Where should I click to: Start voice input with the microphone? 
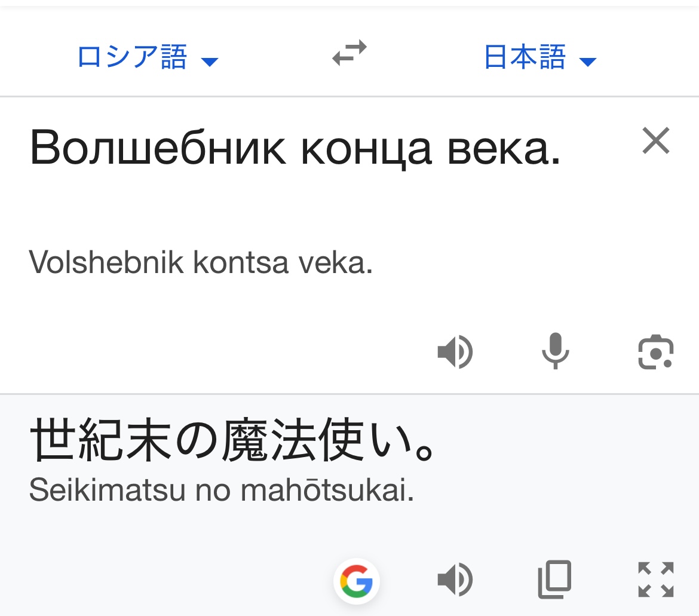555,351
